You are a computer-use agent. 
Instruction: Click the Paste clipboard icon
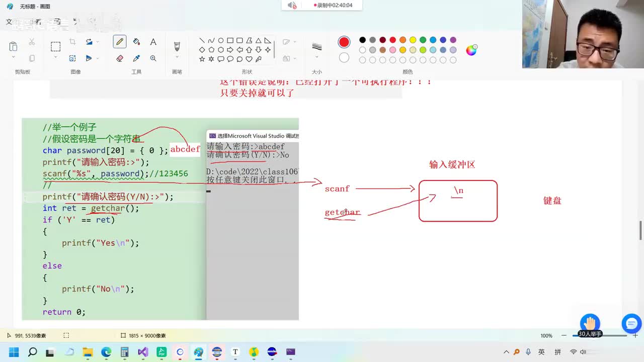13,46
